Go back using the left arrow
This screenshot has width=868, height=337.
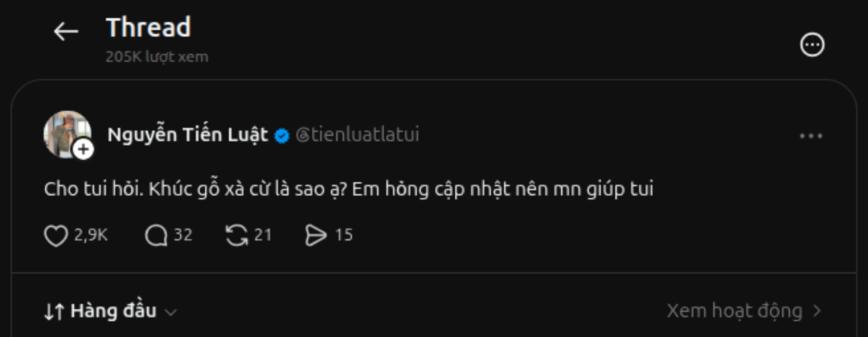pyautogui.click(x=66, y=32)
